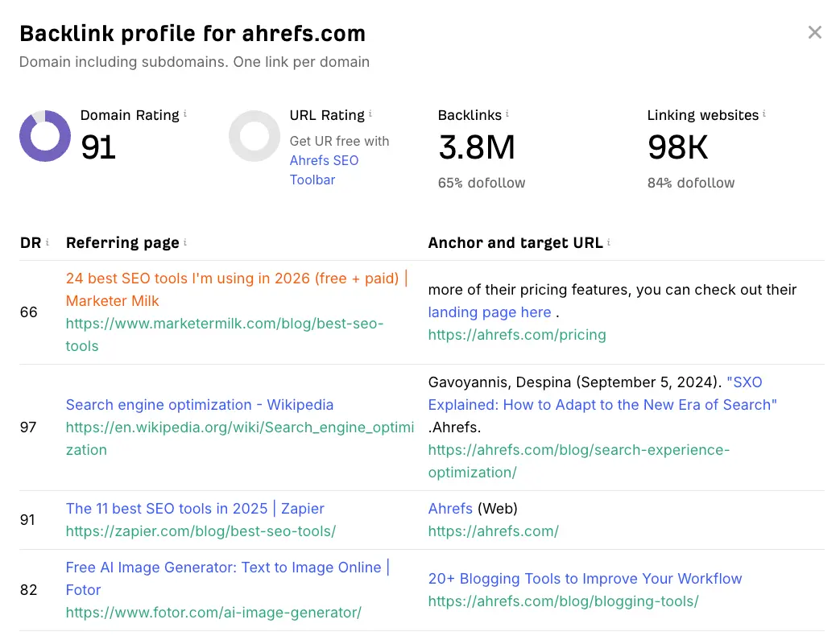Click info icon beside Linking websites
This screenshot has height=640, width=840.
point(764,114)
